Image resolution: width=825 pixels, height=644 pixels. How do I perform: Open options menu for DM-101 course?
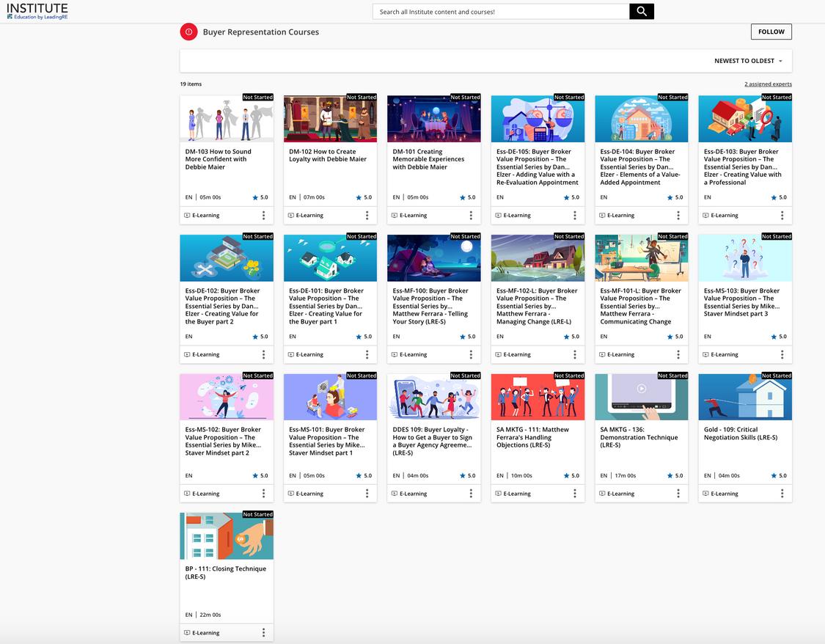click(x=471, y=215)
